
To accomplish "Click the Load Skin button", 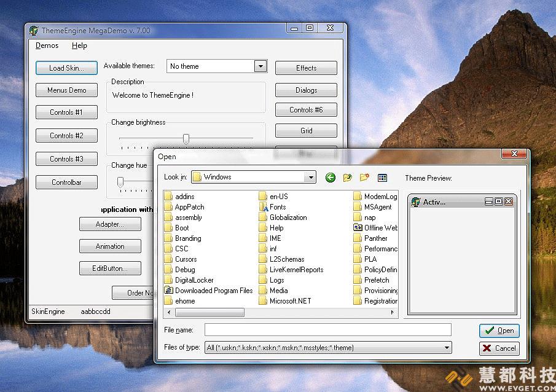I will point(67,68).
